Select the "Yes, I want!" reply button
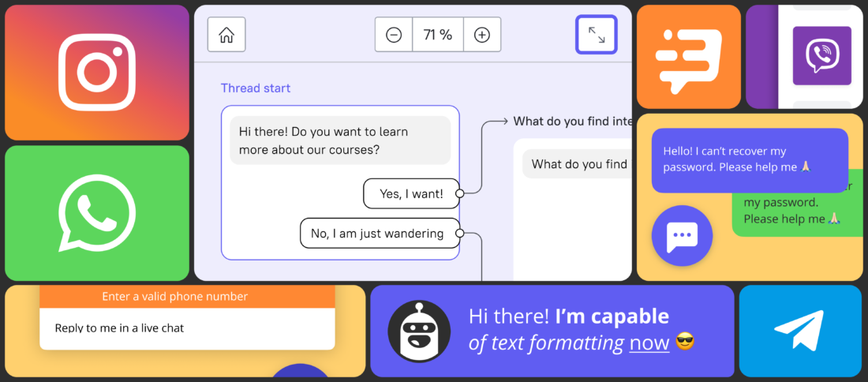 (x=411, y=193)
